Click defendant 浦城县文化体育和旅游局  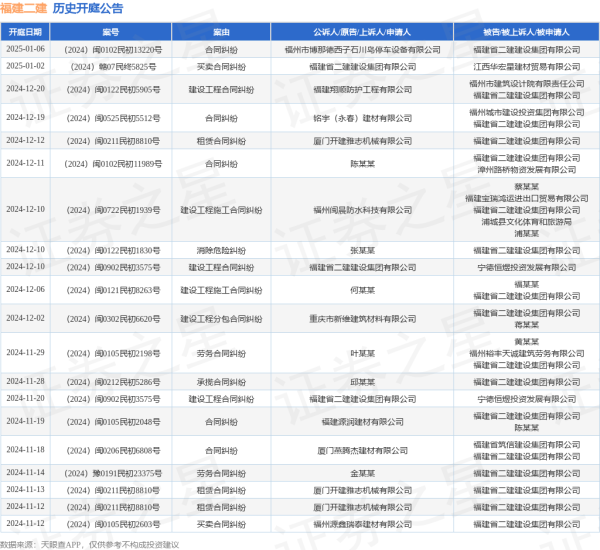click(527, 222)
